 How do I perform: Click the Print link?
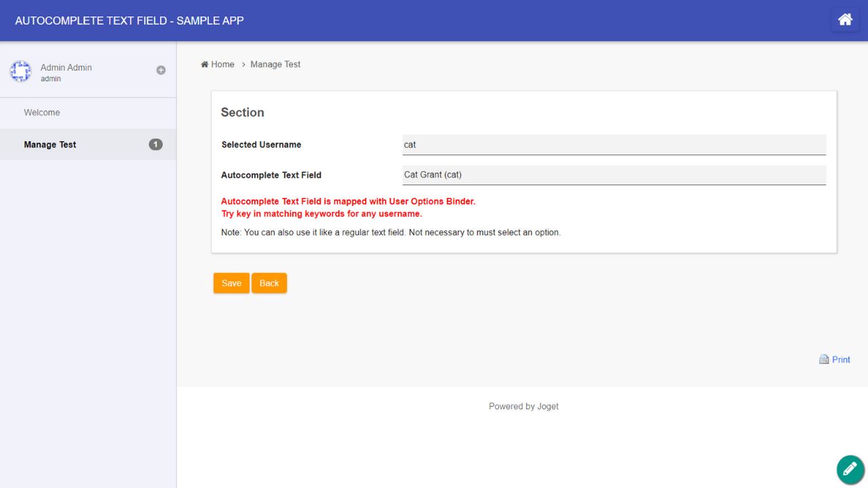[841, 359]
